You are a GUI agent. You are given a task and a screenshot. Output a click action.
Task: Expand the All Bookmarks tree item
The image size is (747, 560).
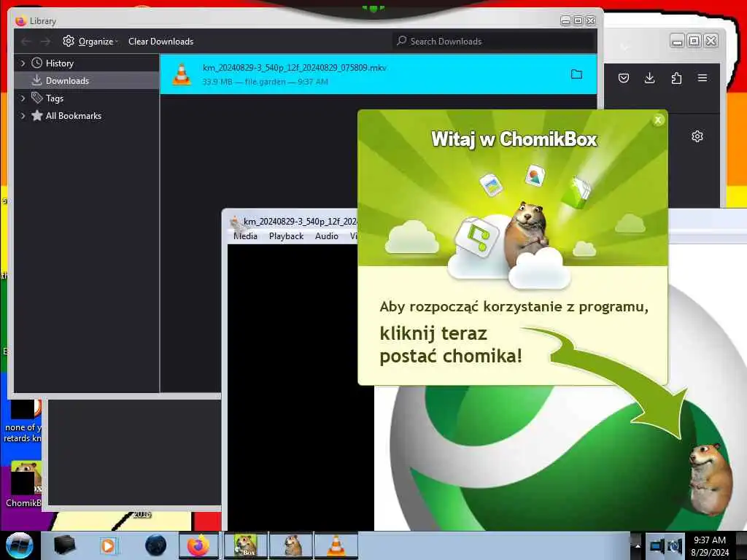click(23, 116)
